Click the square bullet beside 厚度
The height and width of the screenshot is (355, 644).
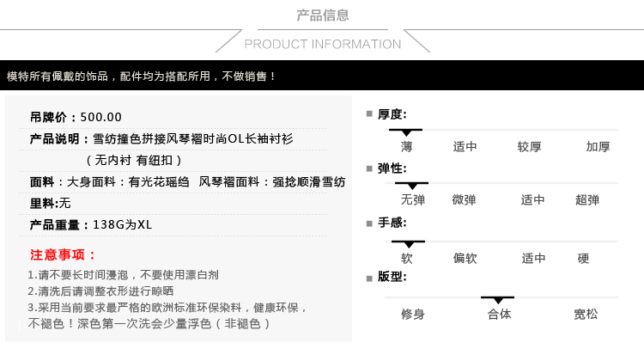tap(369, 114)
